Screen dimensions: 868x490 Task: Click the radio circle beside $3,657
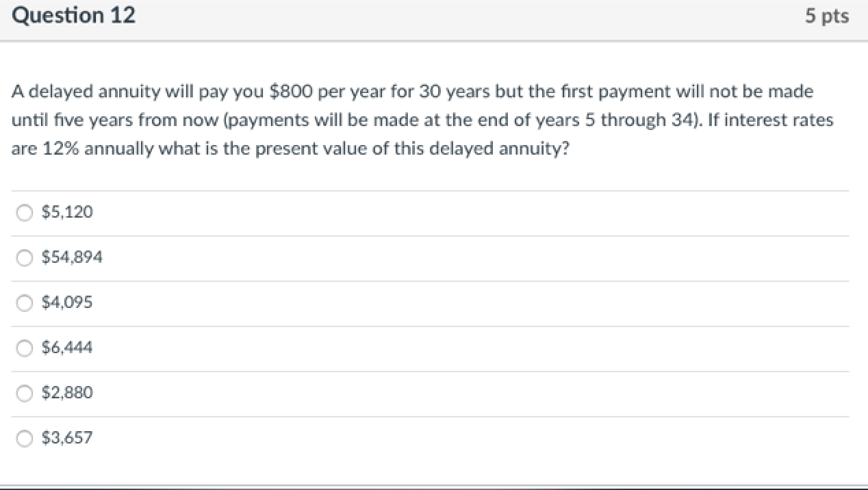24,439
